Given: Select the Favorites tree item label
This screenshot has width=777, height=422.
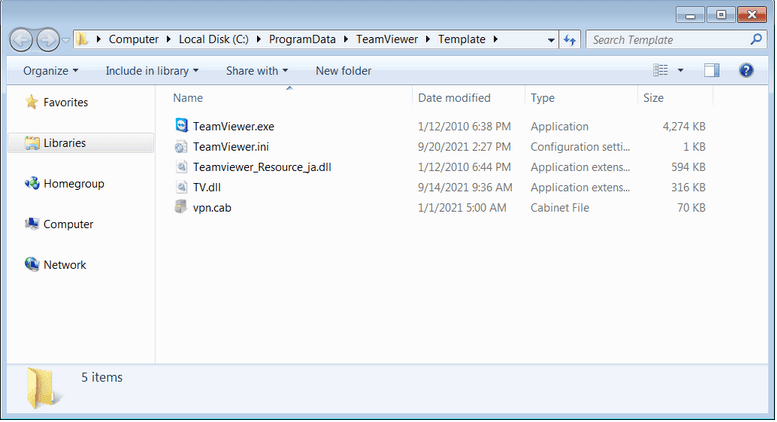Looking at the screenshot, I should [x=65, y=102].
